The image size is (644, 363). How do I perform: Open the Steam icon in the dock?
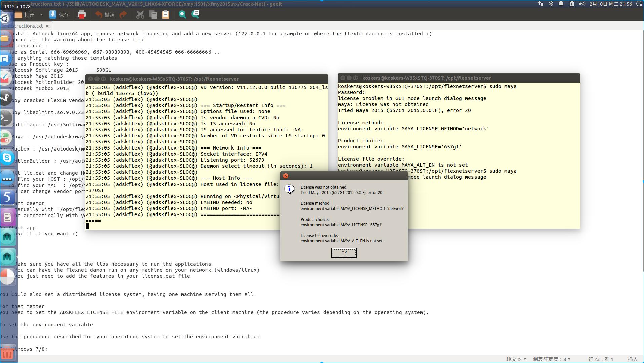pyautogui.click(x=6, y=98)
